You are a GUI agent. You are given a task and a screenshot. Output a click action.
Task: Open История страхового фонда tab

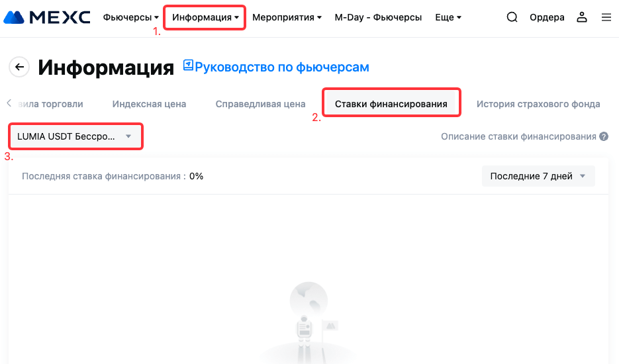click(x=538, y=104)
